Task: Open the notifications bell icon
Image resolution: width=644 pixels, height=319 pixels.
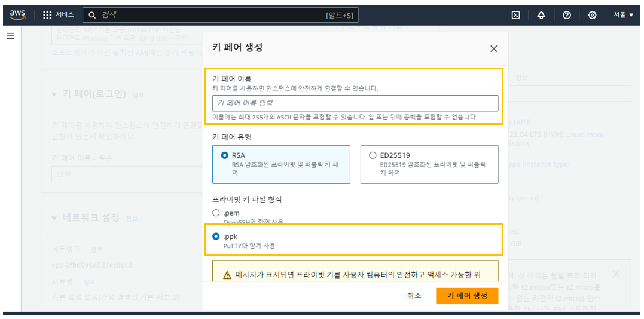Action: (541, 15)
